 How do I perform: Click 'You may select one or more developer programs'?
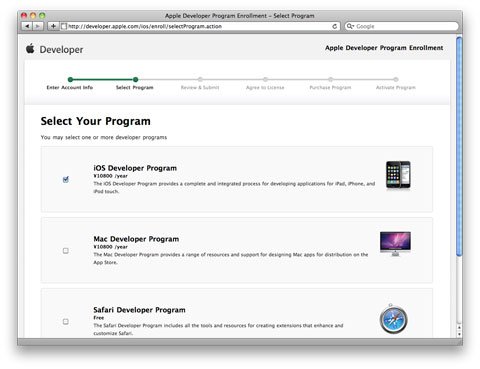(104, 137)
